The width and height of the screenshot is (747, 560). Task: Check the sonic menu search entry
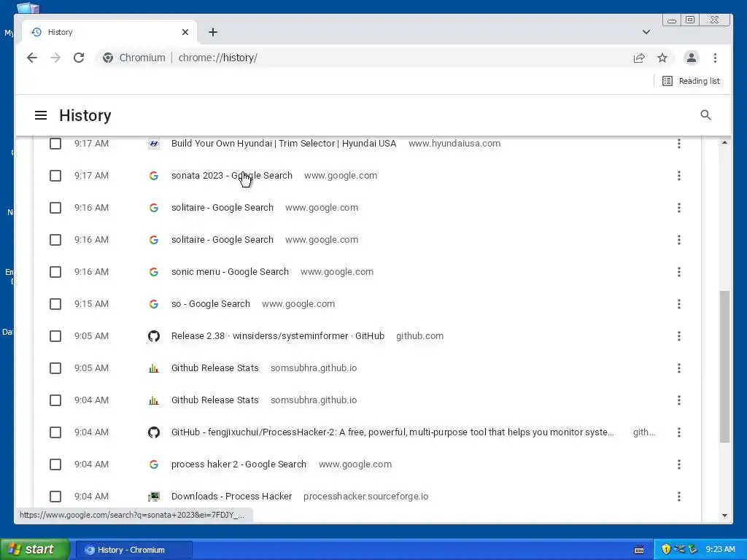tap(55, 272)
